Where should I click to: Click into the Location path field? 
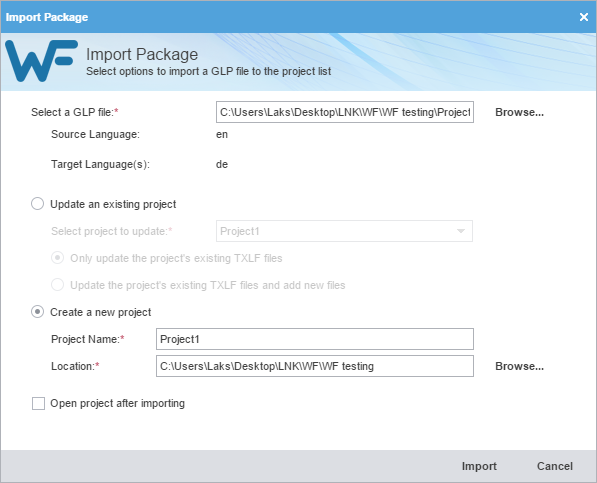click(315, 366)
